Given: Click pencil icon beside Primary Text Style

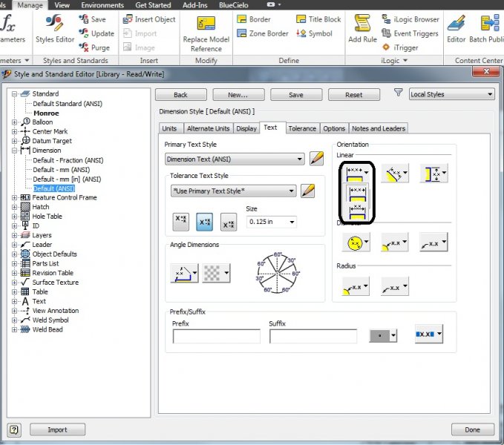Looking at the screenshot, I should tap(317, 159).
